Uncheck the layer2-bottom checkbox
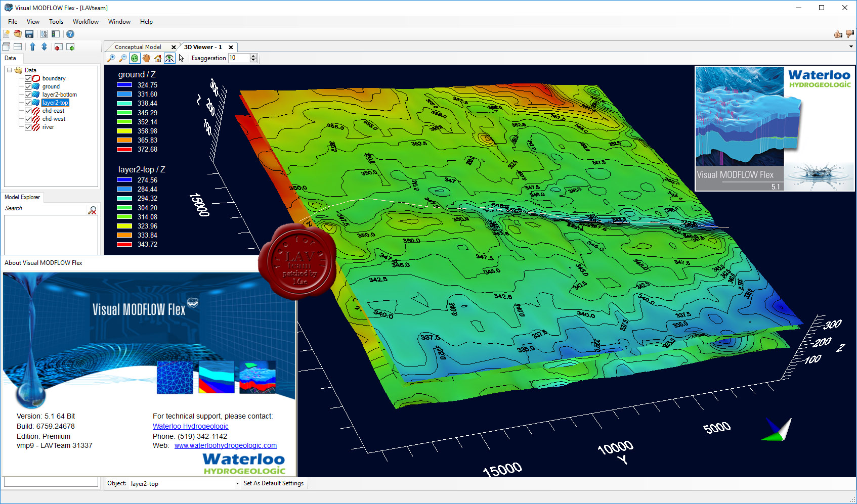This screenshot has width=857, height=504. click(28, 95)
